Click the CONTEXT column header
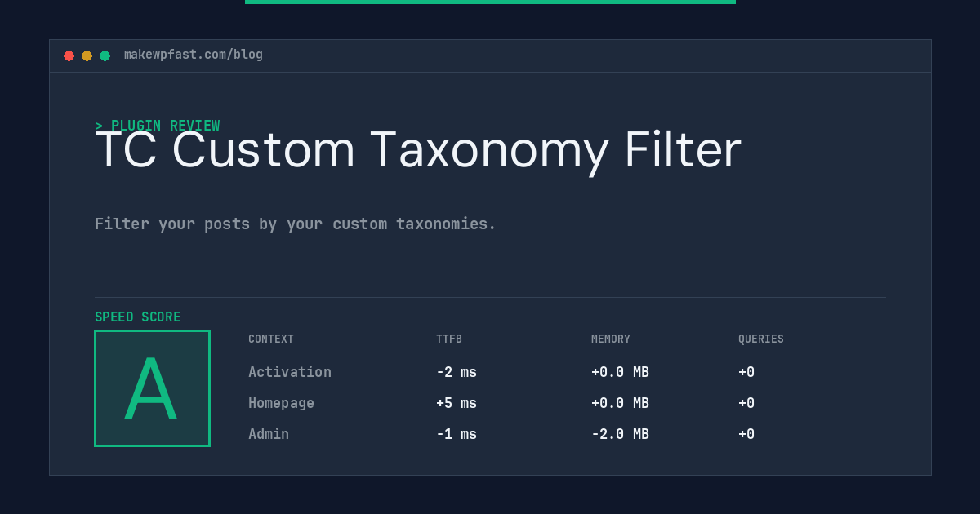Screen dimensions: 980x514 pyautogui.click(x=271, y=339)
